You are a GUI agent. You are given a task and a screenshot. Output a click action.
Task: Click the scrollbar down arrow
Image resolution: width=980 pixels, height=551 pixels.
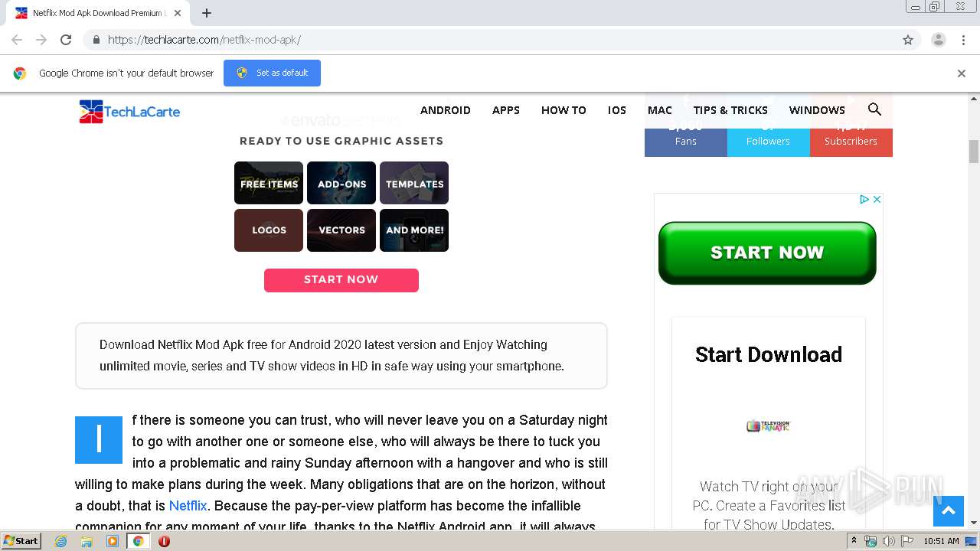(974, 523)
